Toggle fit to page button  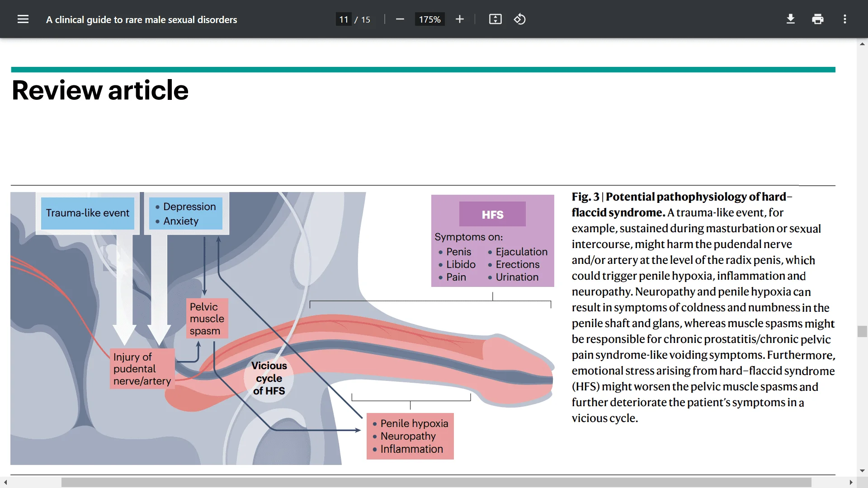(x=495, y=19)
